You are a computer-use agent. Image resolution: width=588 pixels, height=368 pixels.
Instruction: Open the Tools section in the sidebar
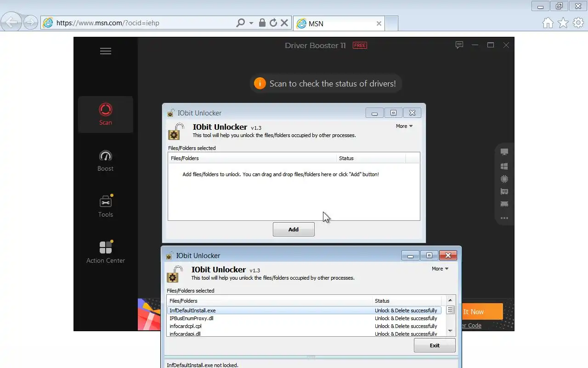tap(106, 207)
